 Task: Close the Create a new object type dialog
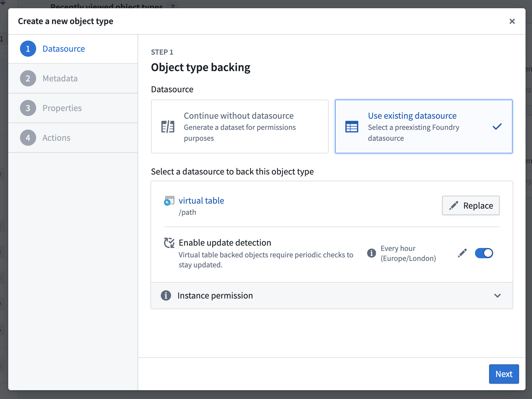coord(512,21)
